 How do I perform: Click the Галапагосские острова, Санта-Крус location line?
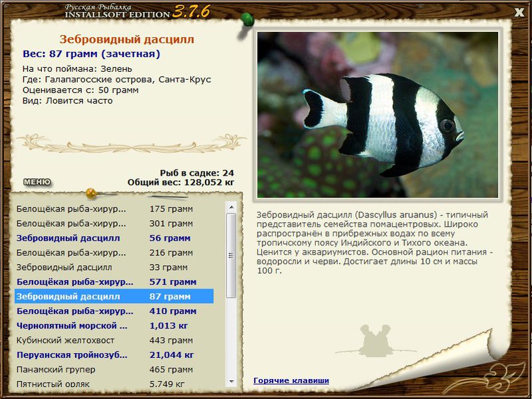click(x=117, y=79)
